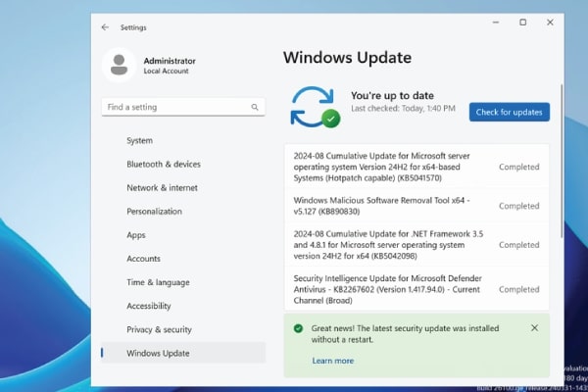
Task: Click the blue sync arrows update icon
Action: pyautogui.click(x=314, y=106)
